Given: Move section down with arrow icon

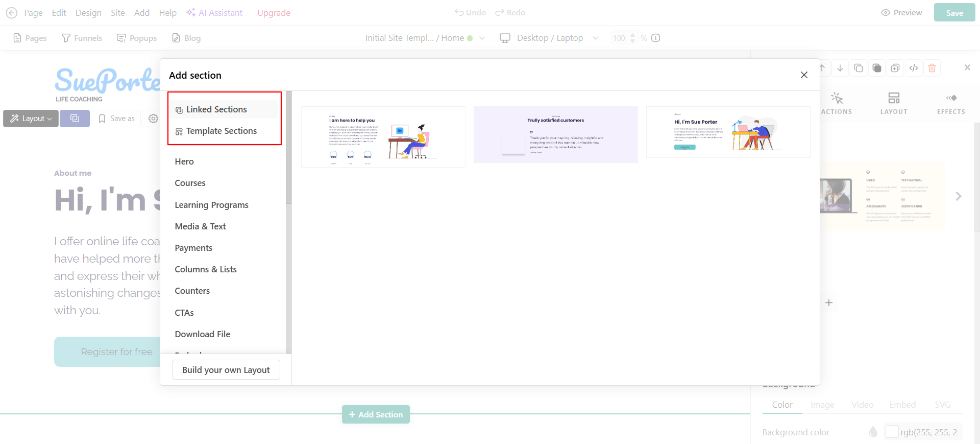Looking at the screenshot, I should click(x=840, y=68).
